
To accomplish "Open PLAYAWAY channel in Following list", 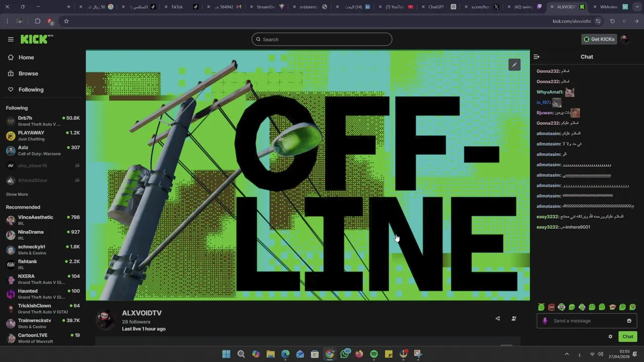I will click(43, 136).
